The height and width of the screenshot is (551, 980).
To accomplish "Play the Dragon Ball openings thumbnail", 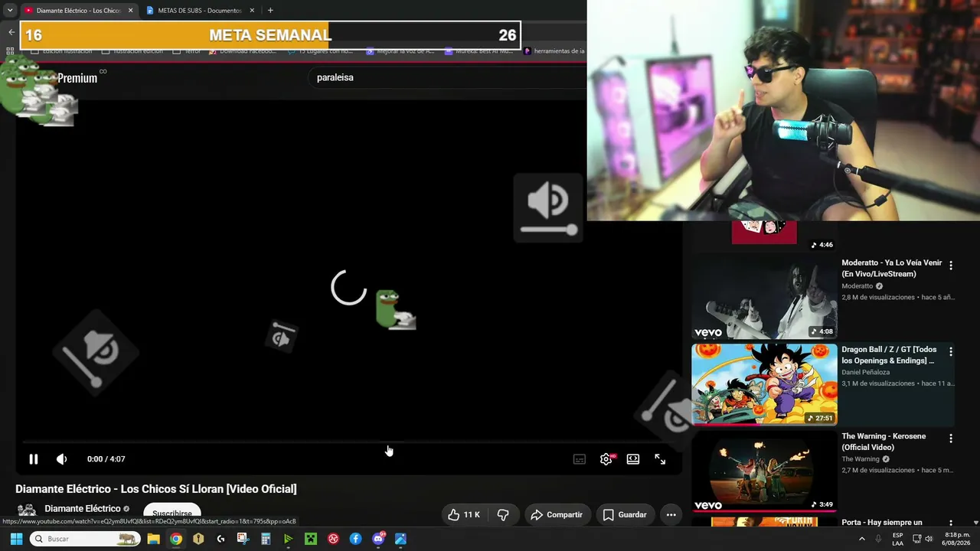I will click(x=764, y=383).
